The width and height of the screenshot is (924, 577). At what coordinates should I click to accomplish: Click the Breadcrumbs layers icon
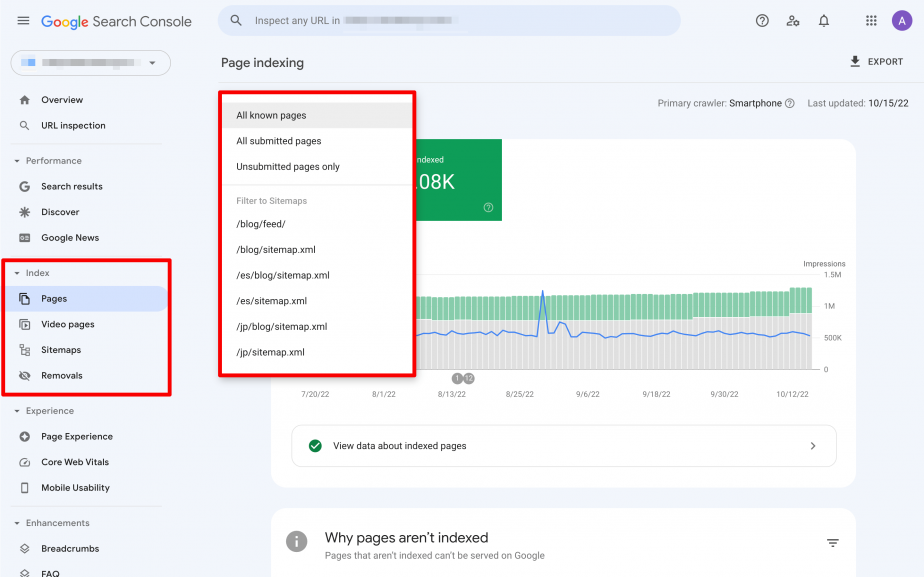pos(24,549)
